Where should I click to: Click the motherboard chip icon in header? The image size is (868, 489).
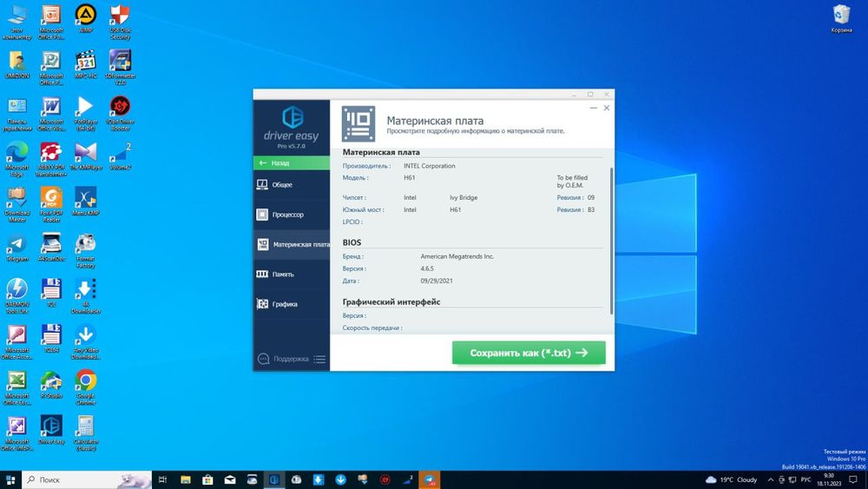358,124
